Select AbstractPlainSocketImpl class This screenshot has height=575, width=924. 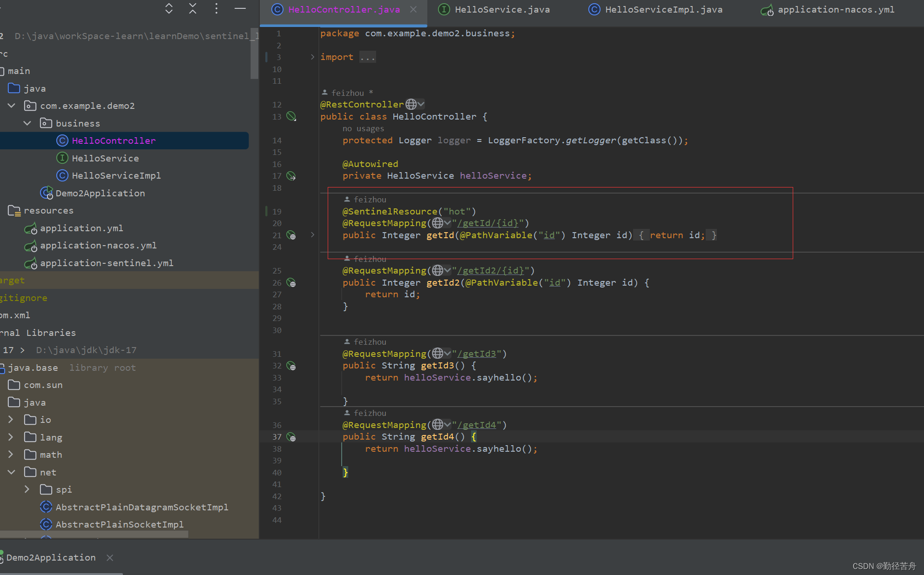(x=120, y=524)
